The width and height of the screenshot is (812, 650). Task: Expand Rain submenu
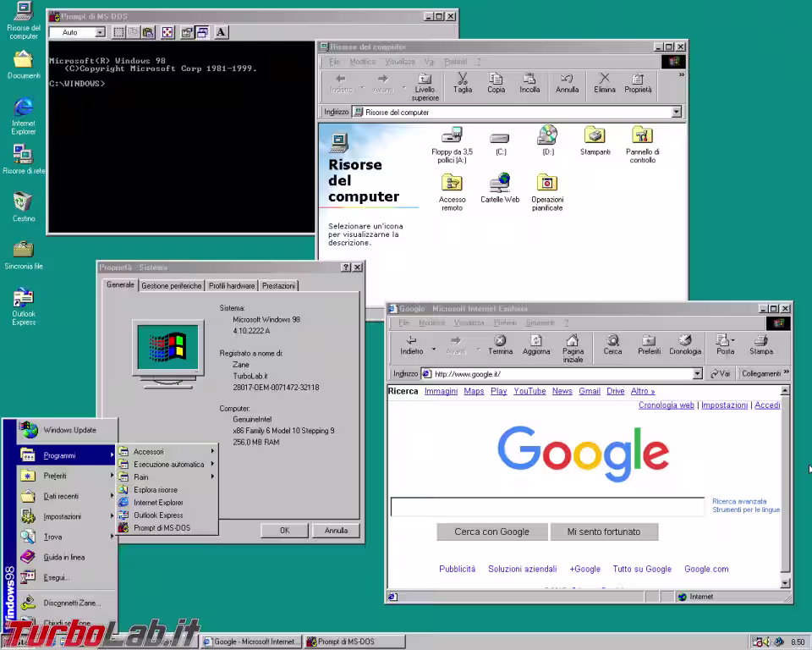tap(167, 476)
